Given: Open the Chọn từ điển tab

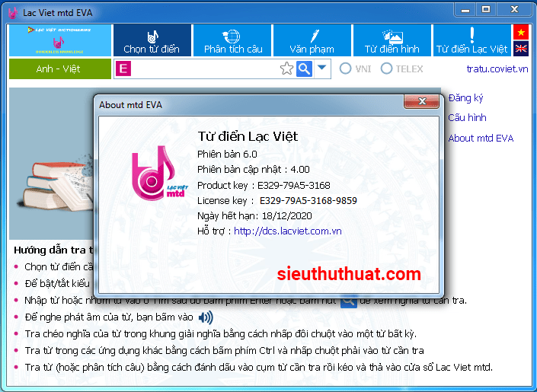Looking at the screenshot, I should point(152,40).
